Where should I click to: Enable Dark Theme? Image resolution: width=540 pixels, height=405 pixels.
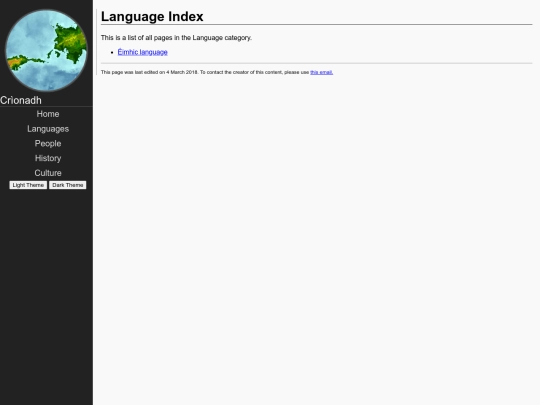tap(68, 185)
